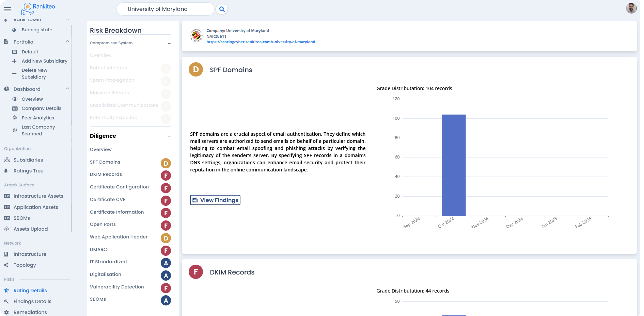Viewport: 644px width, 316px height.
Task: Collapse the Compromised System section
Action: [x=169, y=43]
